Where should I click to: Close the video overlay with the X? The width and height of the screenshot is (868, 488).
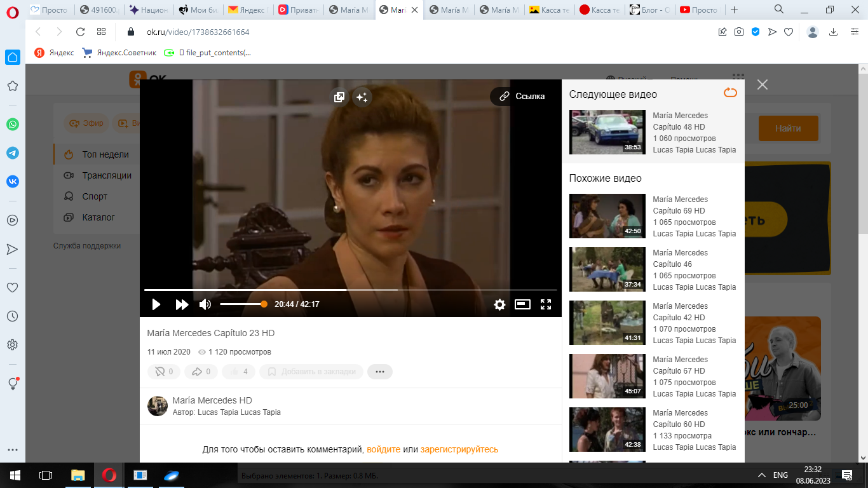763,85
